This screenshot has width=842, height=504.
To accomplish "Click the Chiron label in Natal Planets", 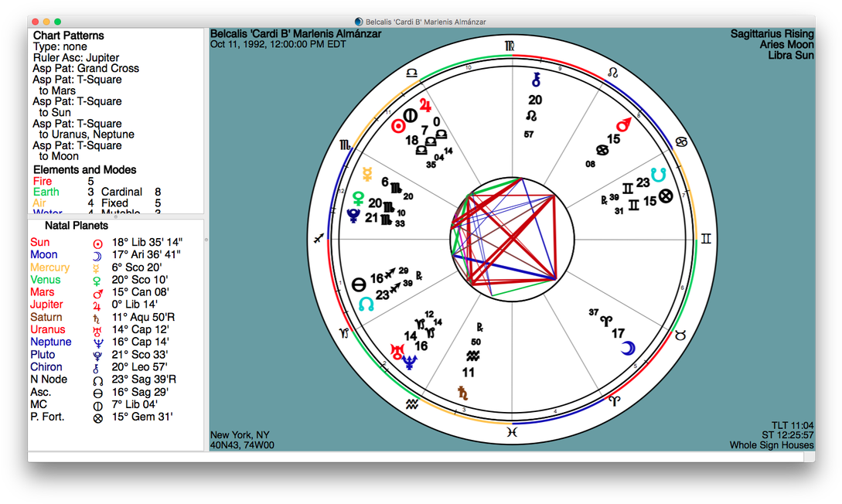I will (46, 367).
